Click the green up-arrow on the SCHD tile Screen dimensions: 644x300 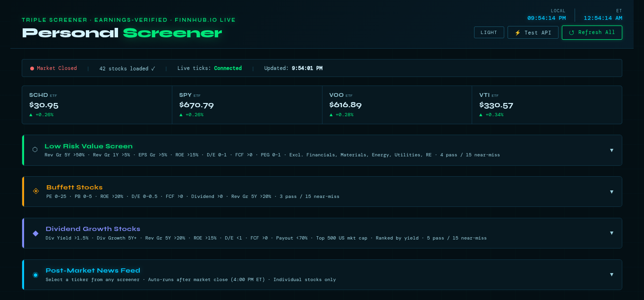(x=31, y=114)
